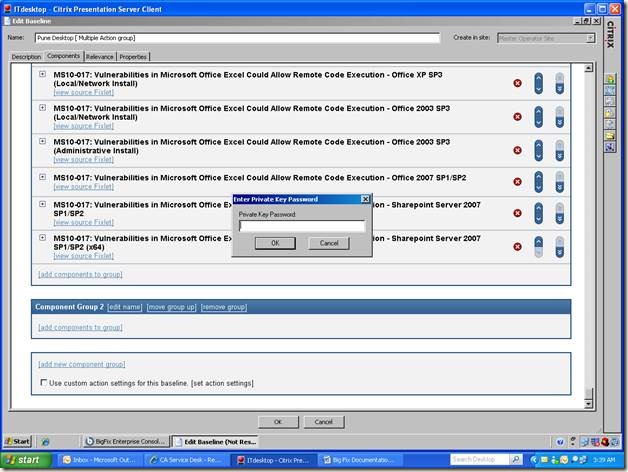628x472 pixels.
Task: Click add components to group in Component Group 2
Action: point(80,327)
